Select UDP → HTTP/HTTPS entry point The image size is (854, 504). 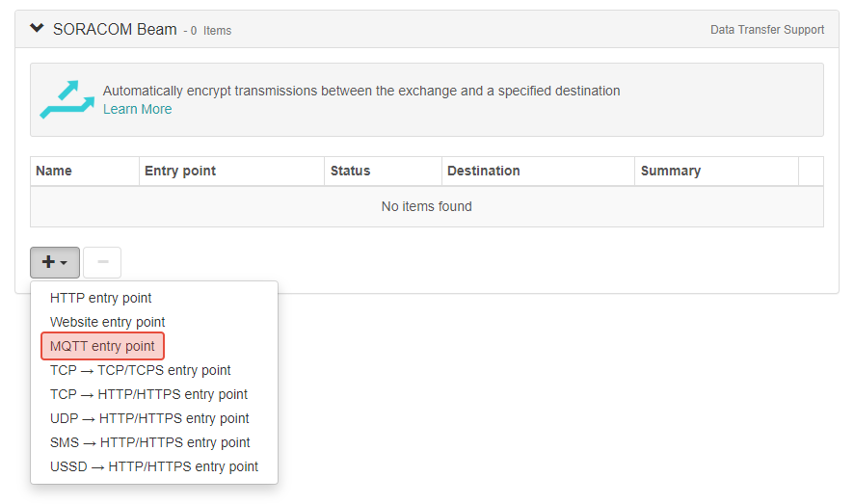click(x=149, y=418)
